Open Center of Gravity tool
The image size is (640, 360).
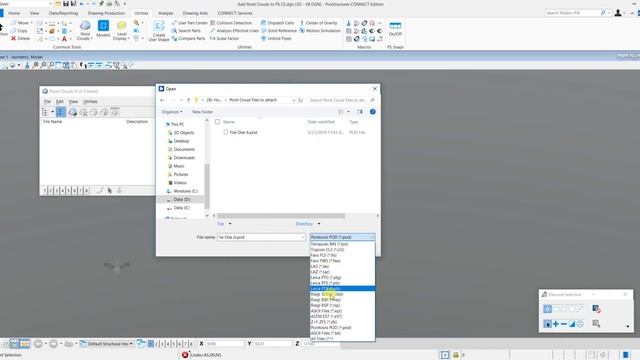click(319, 23)
